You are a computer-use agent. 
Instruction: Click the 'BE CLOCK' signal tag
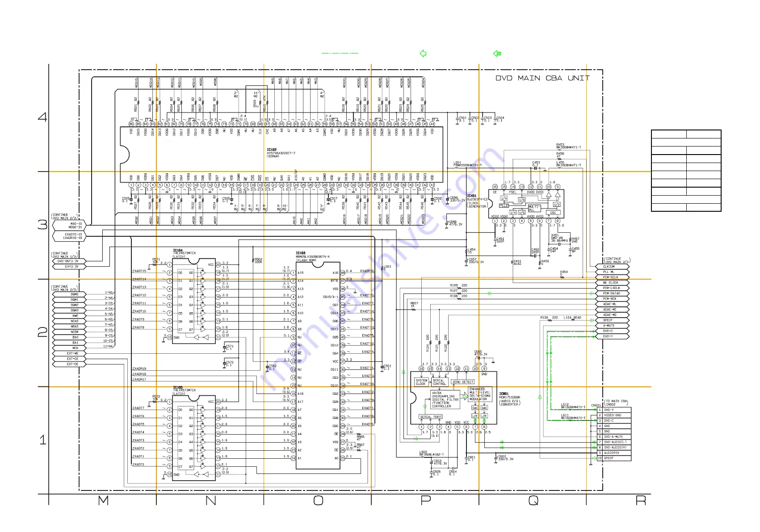point(613,283)
